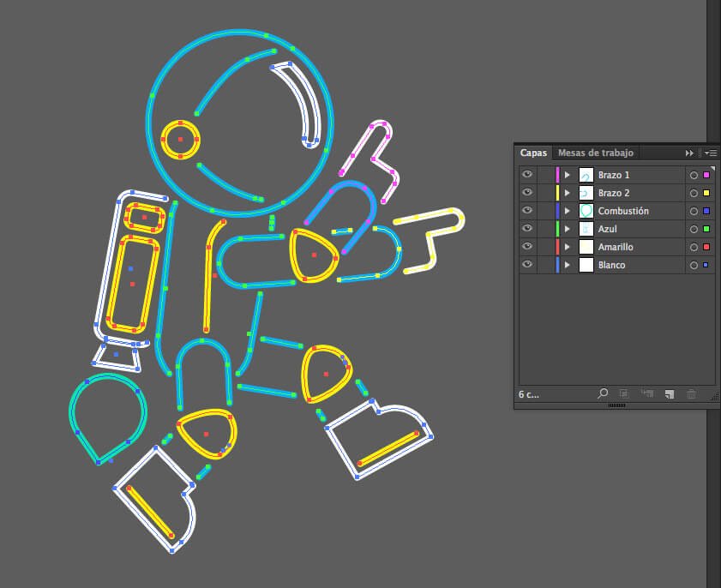Hide the Blanco layer
Image resolution: width=721 pixels, height=588 pixels.
[x=526, y=265]
